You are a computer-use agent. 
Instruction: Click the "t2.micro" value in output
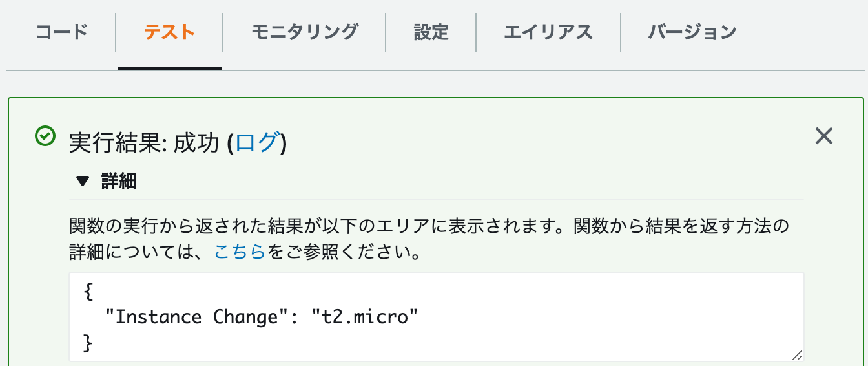[x=365, y=317]
